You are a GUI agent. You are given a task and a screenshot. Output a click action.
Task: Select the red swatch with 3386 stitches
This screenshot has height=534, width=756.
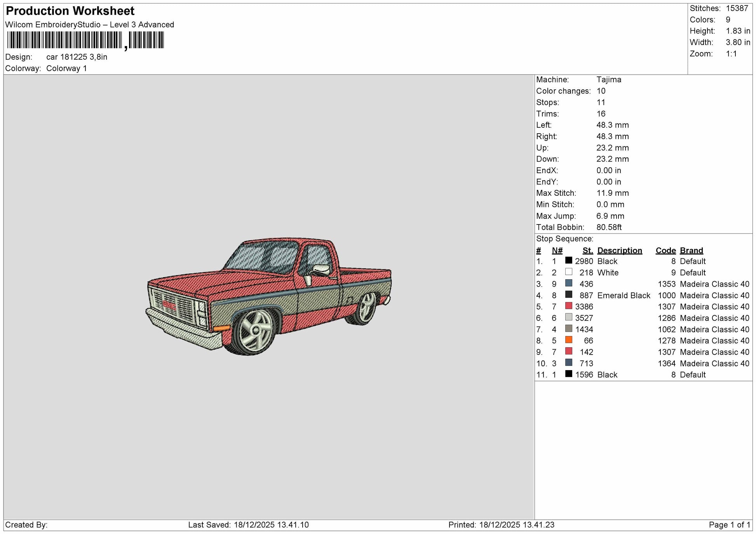(x=568, y=306)
